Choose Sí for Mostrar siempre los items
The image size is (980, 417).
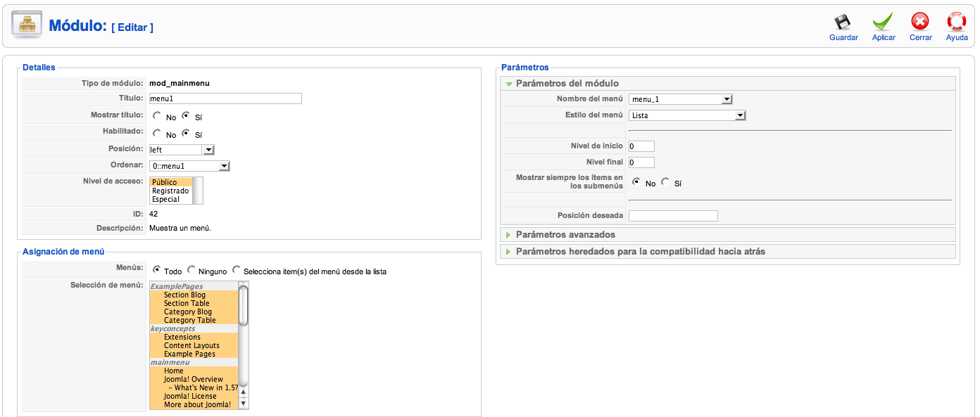[x=665, y=182]
